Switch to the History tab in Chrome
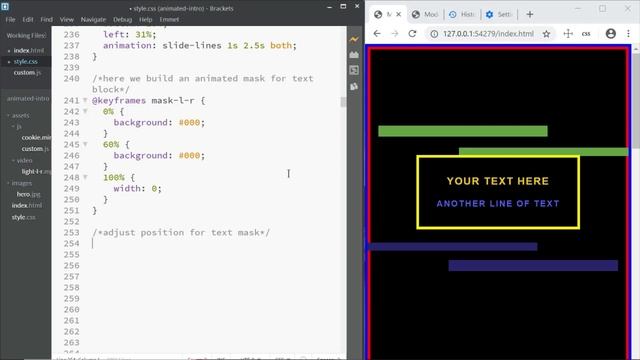The height and width of the screenshot is (360, 640). (462, 15)
